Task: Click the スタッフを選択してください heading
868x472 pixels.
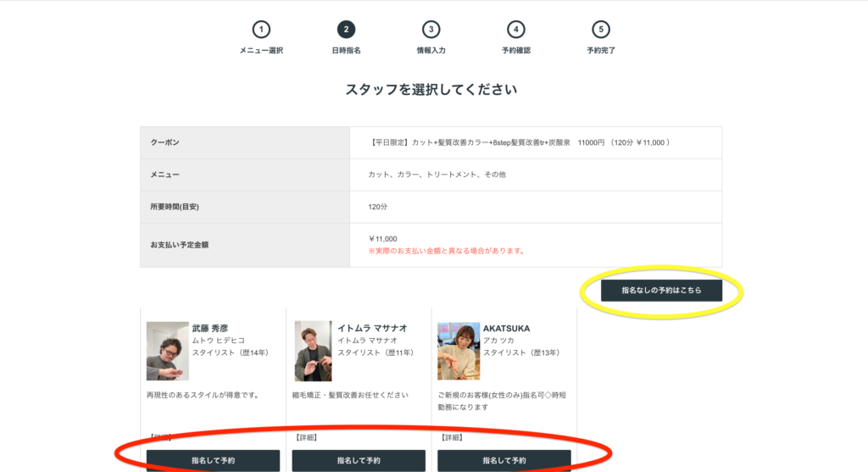Action: click(431, 89)
